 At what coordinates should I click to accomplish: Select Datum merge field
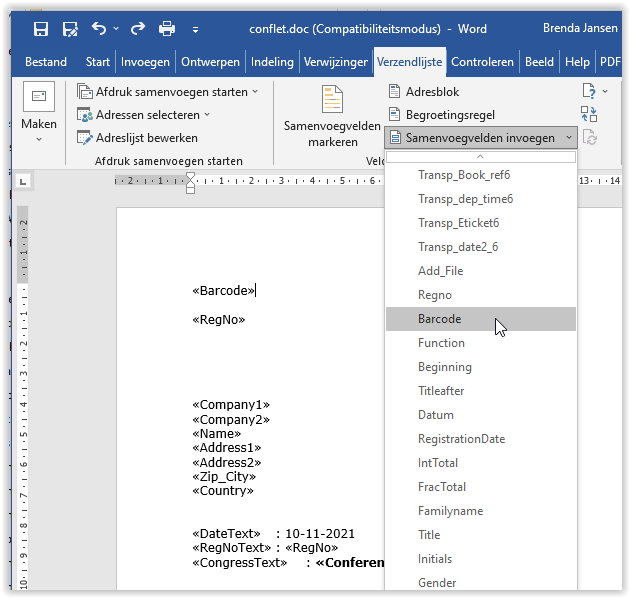481,415
